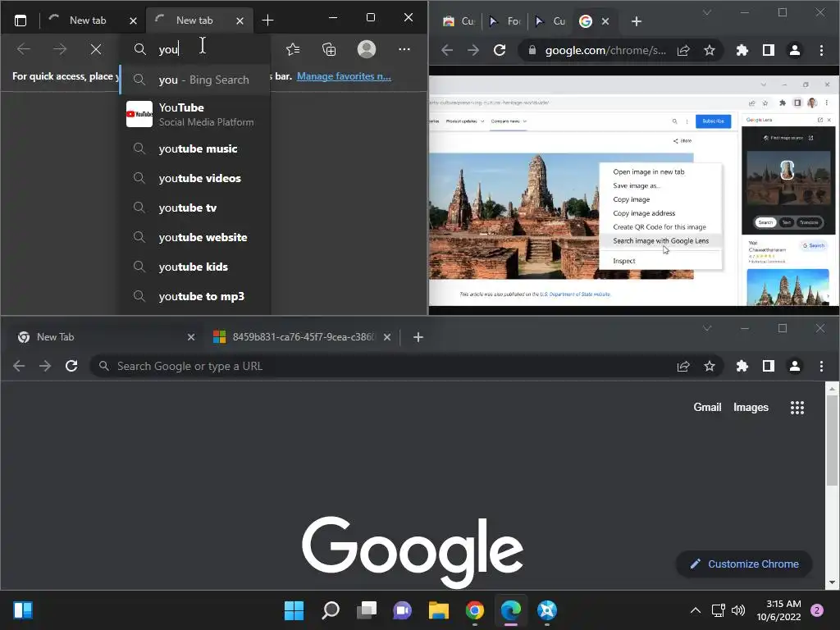Choose 'youtube tv' suggestion
The width and height of the screenshot is (840, 630).
pyautogui.click(x=196, y=208)
